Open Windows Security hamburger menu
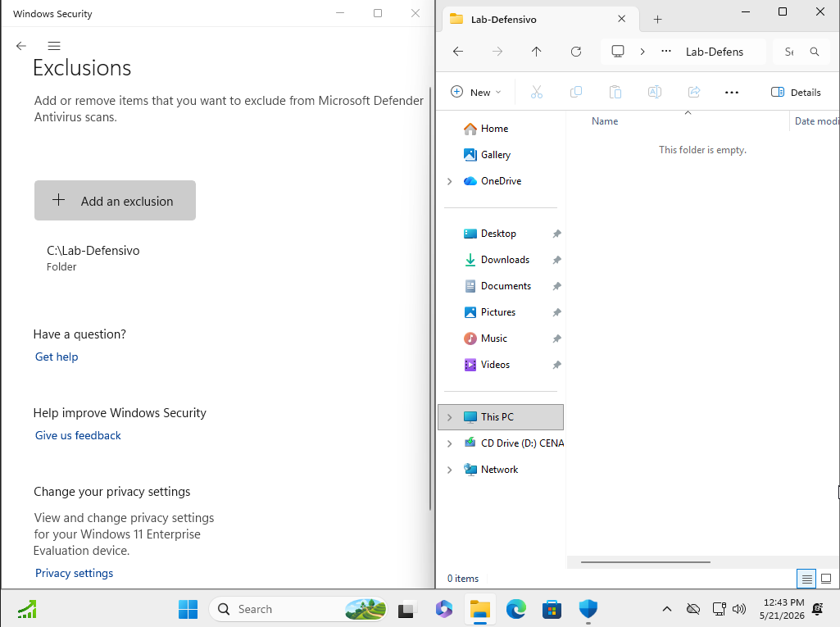The image size is (840, 627). (54, 46)
